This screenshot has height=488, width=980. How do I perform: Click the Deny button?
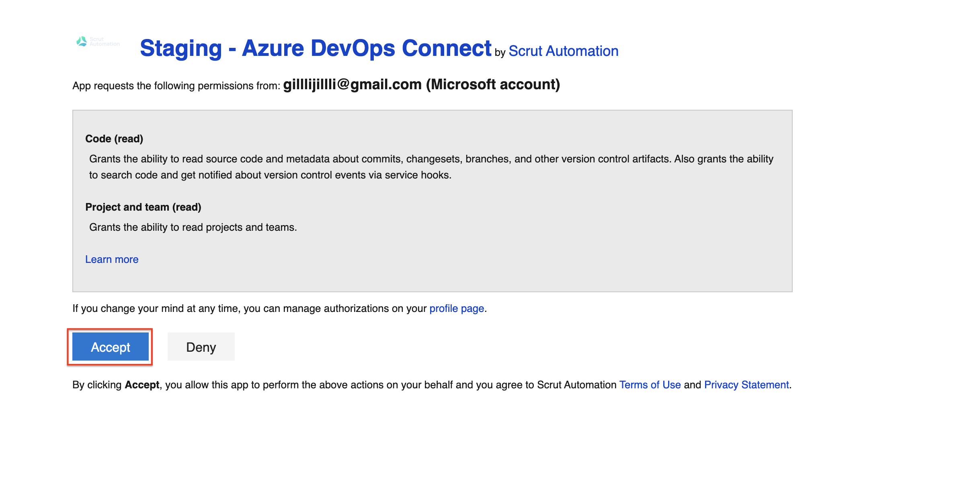click(201, 347)
